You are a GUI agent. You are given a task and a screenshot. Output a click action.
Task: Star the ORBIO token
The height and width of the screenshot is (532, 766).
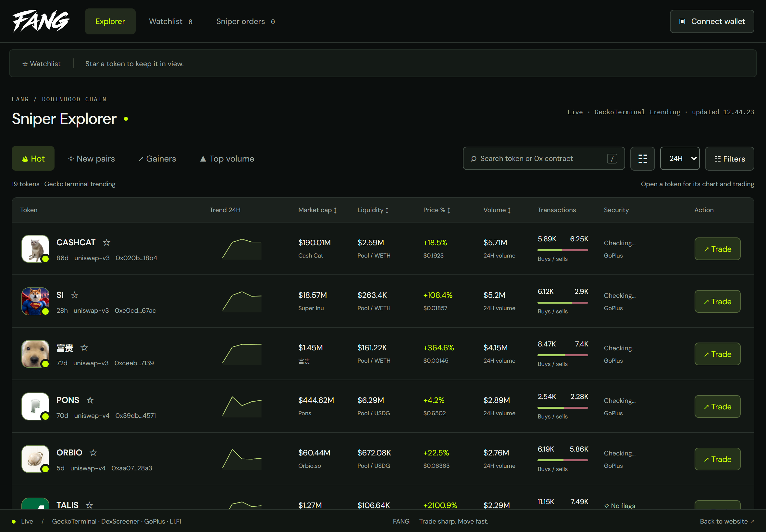tap(93, 453)
